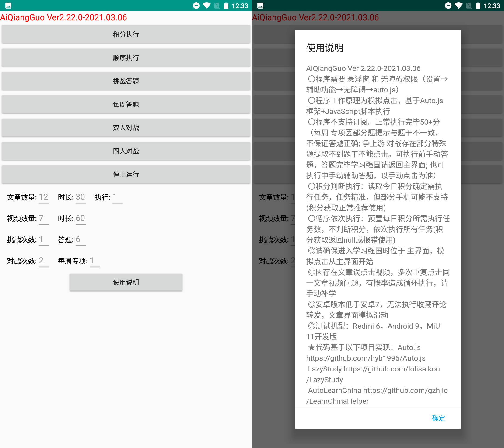
Task: Begin 四人对战 four-player battle
Action: click(126, 151)
